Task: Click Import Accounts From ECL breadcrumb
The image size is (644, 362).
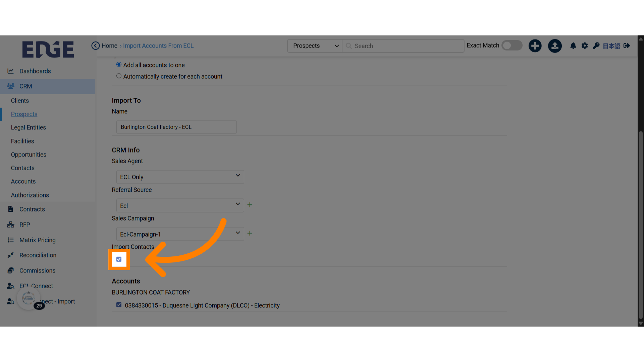Action: [x=158, y=46]
